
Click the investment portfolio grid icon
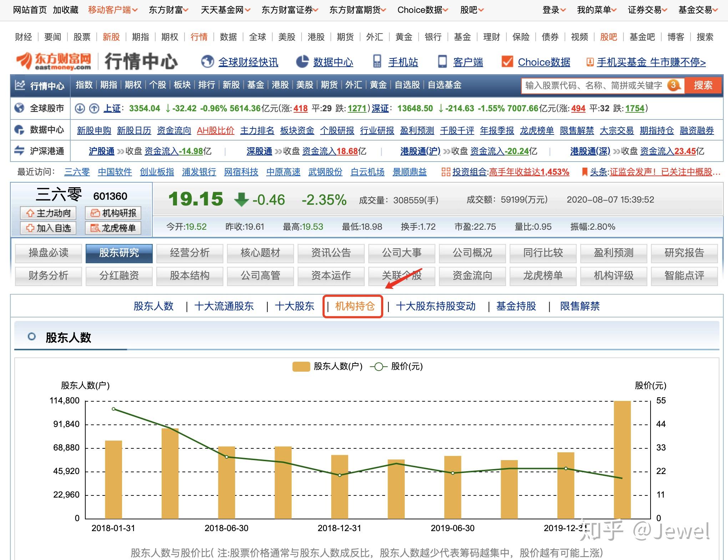446,172
